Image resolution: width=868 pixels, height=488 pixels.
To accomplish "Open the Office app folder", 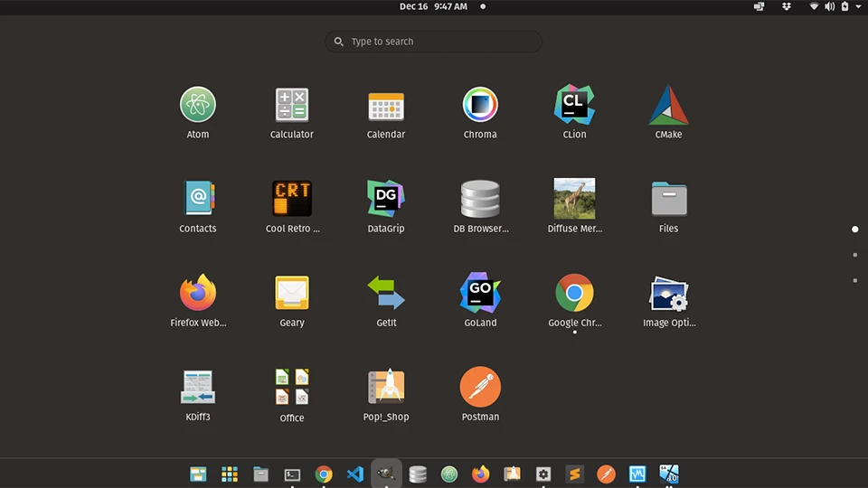I will 292,388.
